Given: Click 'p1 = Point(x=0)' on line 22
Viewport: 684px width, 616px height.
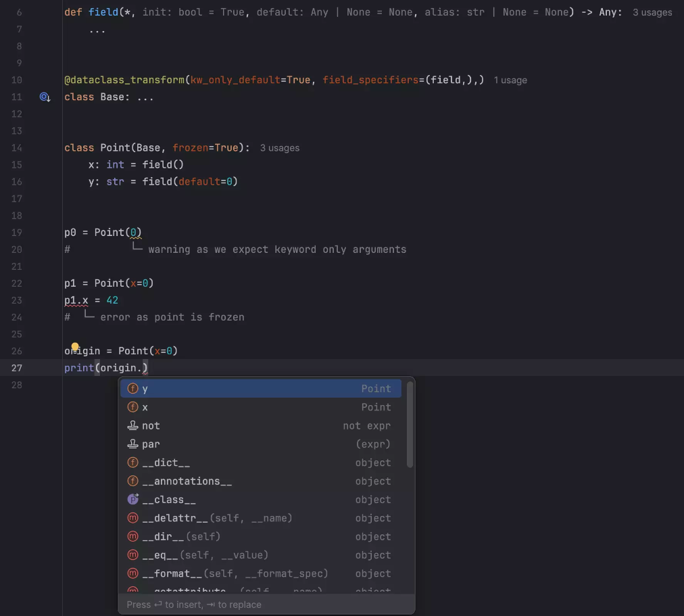Looking at the screenshot, I should click(x=109, y=283).
